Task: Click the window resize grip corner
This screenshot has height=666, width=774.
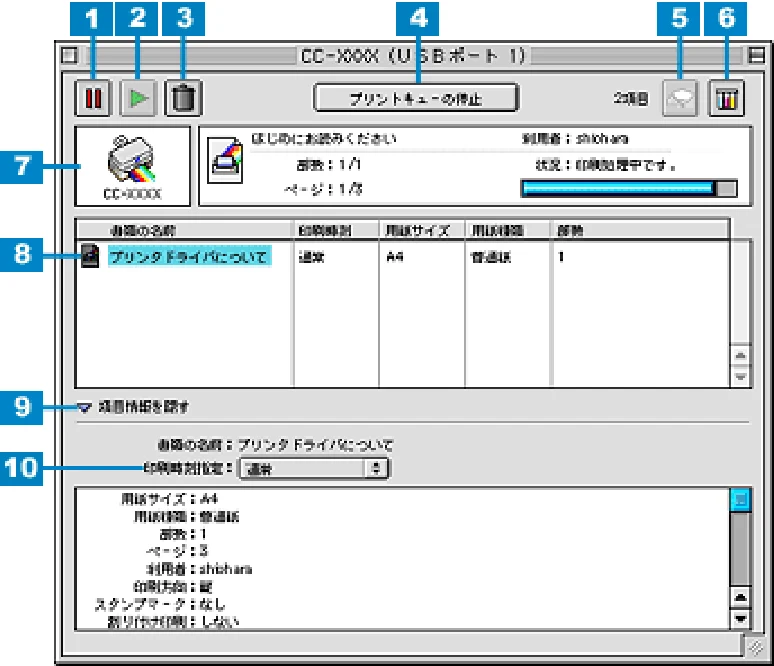Action: click(755, 647)
